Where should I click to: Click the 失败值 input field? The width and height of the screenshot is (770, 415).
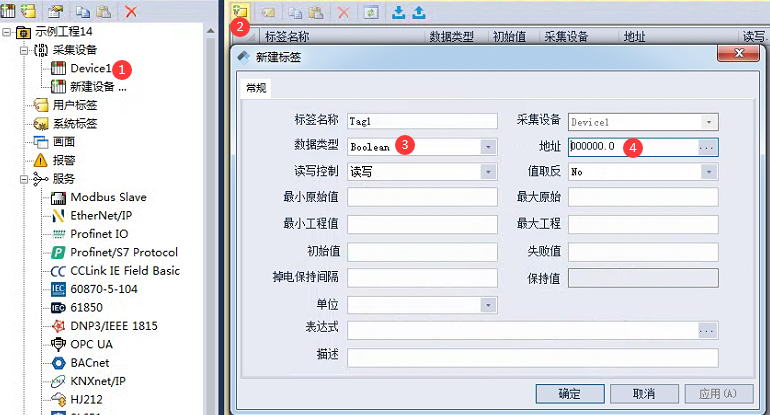643,252
